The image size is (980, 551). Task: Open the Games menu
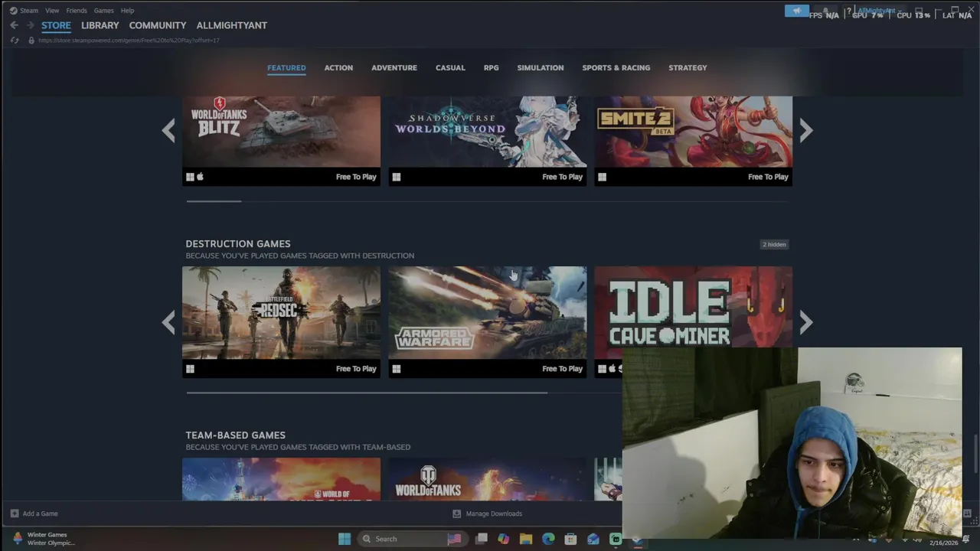(x=104, y=11)
